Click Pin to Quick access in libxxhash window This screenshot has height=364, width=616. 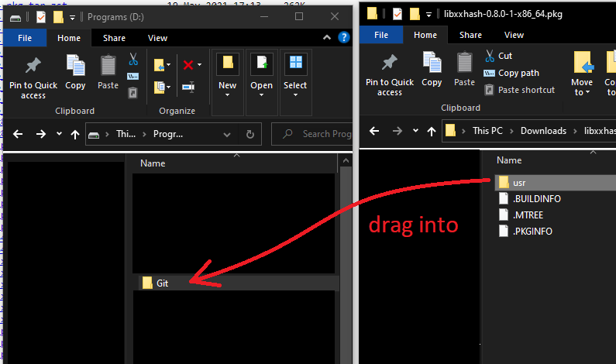click(x=389, y=75)
